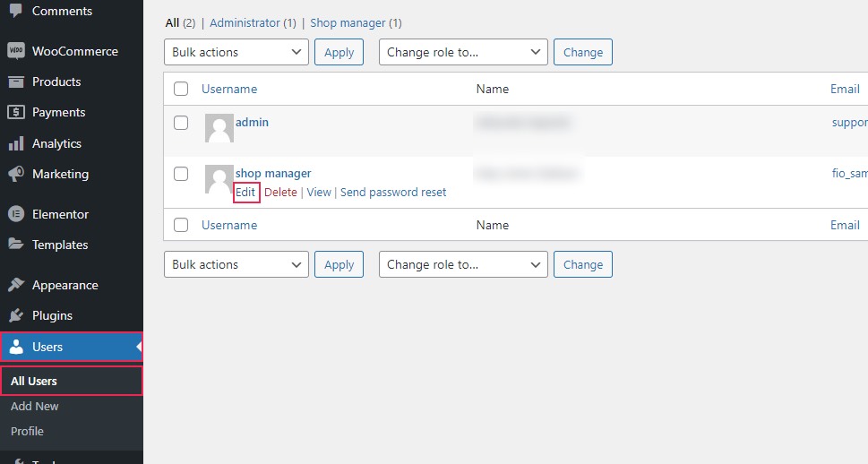Sort by Username in table header
The width and height of the screenshot is (868, 464).
pos(229,89)
